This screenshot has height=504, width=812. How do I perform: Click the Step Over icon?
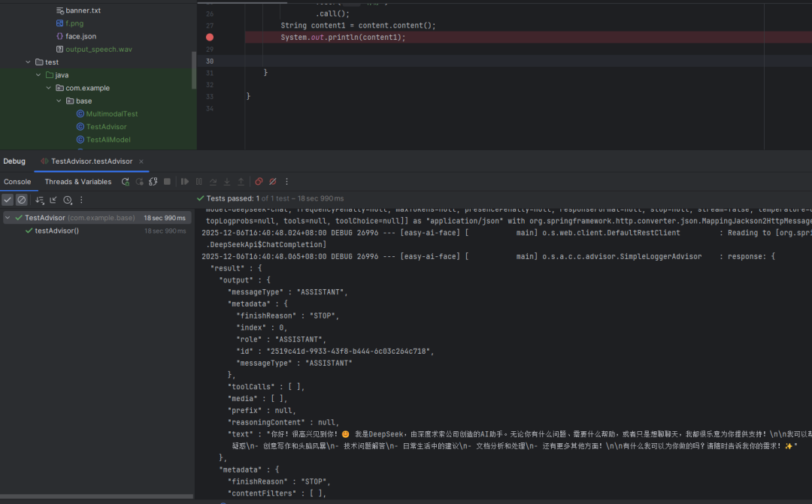coord(213,182)
